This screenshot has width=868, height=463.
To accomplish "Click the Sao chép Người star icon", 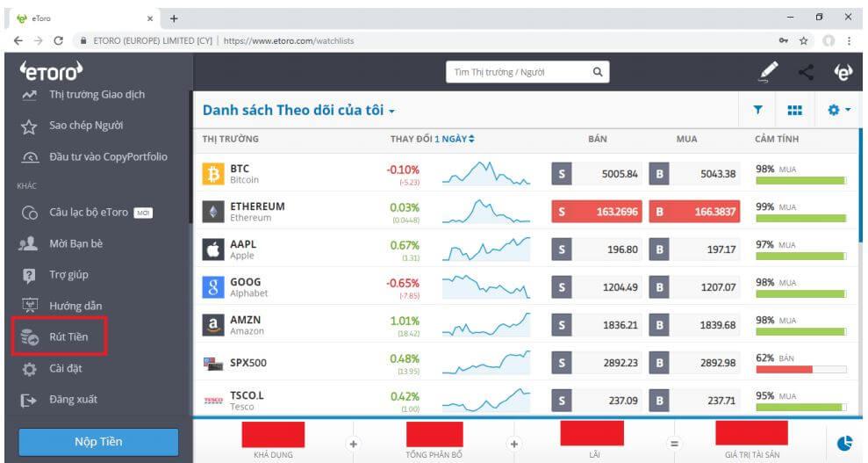I will (x=29, y=127).
